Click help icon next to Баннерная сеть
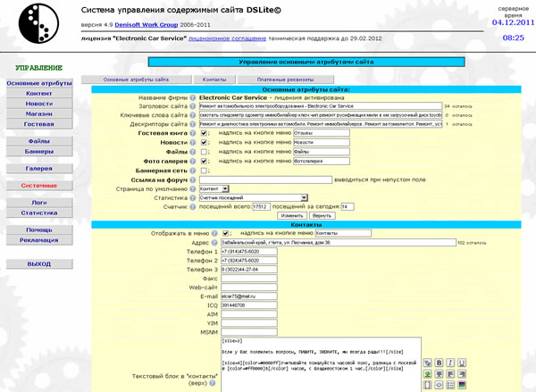Image resolution: width=536 pixels, height=392 pixels. (193, 171)
